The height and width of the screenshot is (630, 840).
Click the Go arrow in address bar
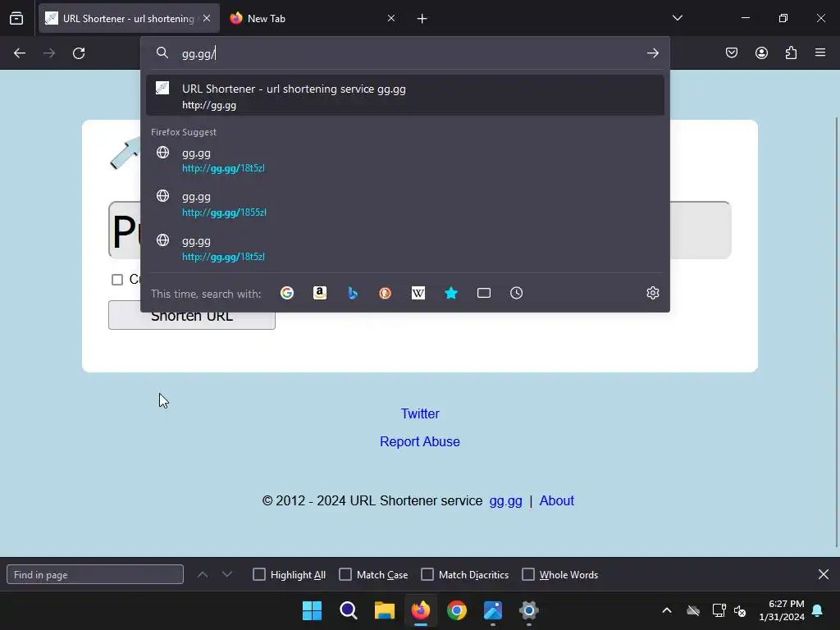click(x=652, y=53)
